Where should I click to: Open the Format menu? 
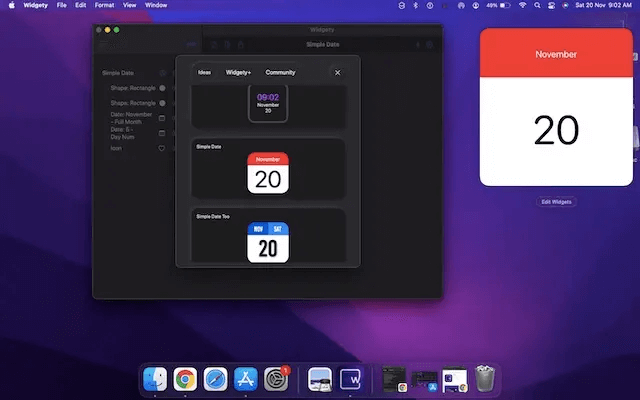point(103,5)
